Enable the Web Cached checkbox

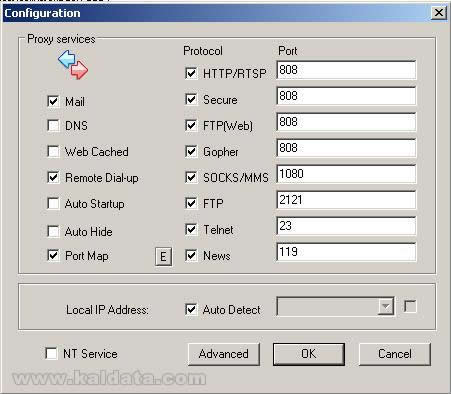(53, 151)
